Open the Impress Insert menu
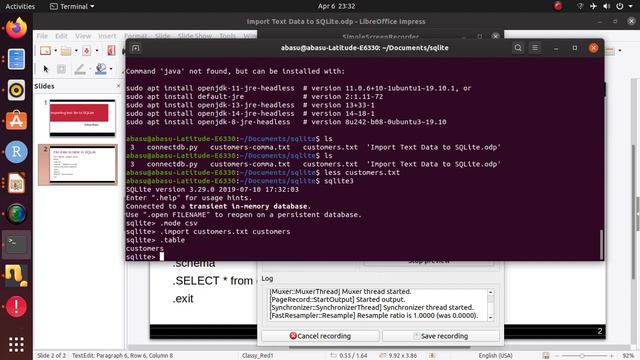 click(107, 36)
